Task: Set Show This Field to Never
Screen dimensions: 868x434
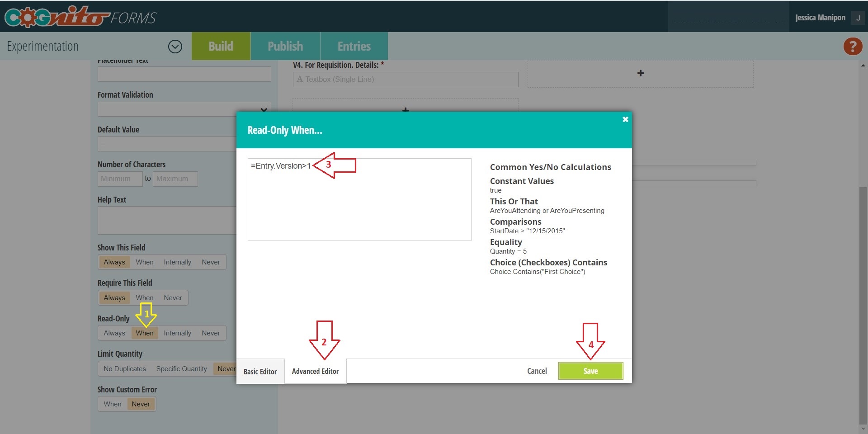Action: tap(210, 262)
